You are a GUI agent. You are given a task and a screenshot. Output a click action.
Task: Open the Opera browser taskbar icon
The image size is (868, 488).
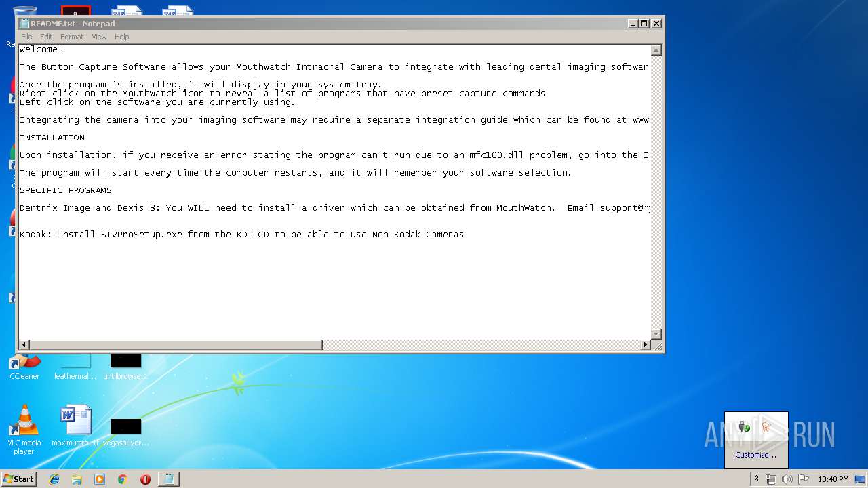145,479
